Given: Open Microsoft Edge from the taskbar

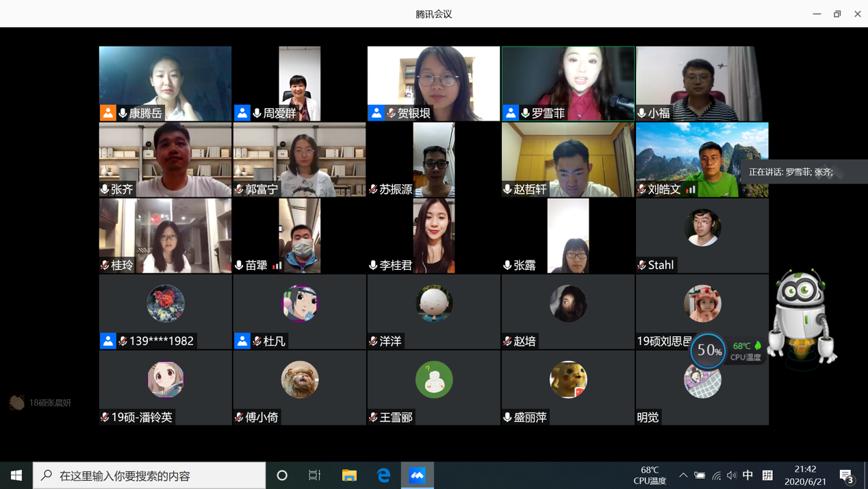Looking at the screenshot, I should point(383,475).
